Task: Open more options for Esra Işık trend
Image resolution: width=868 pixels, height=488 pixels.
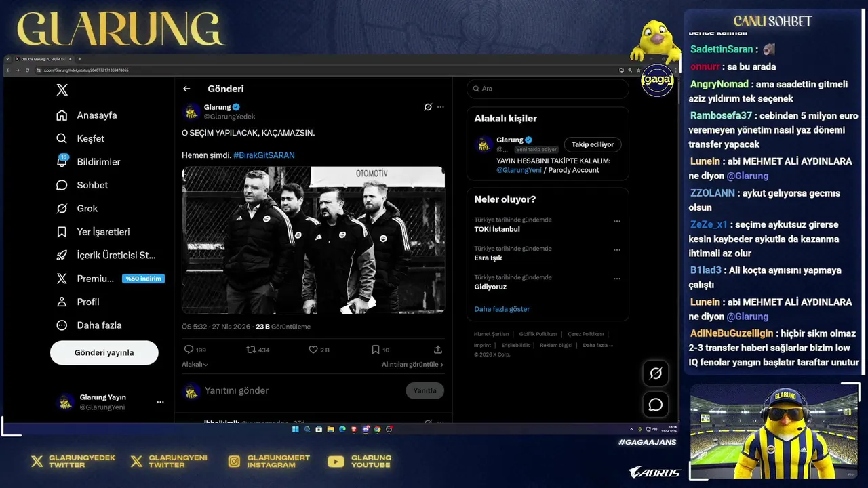Action: 617,249
